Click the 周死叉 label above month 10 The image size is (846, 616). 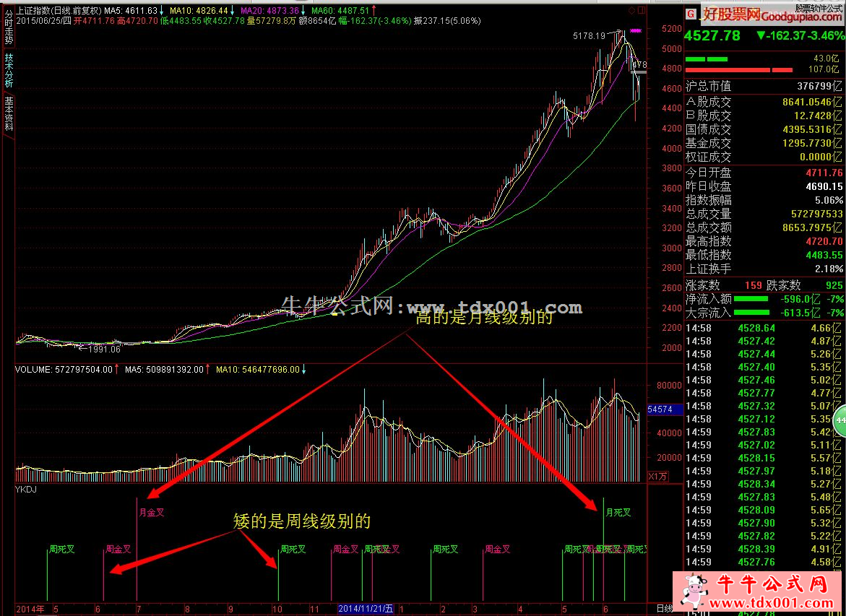pos(293,549)
